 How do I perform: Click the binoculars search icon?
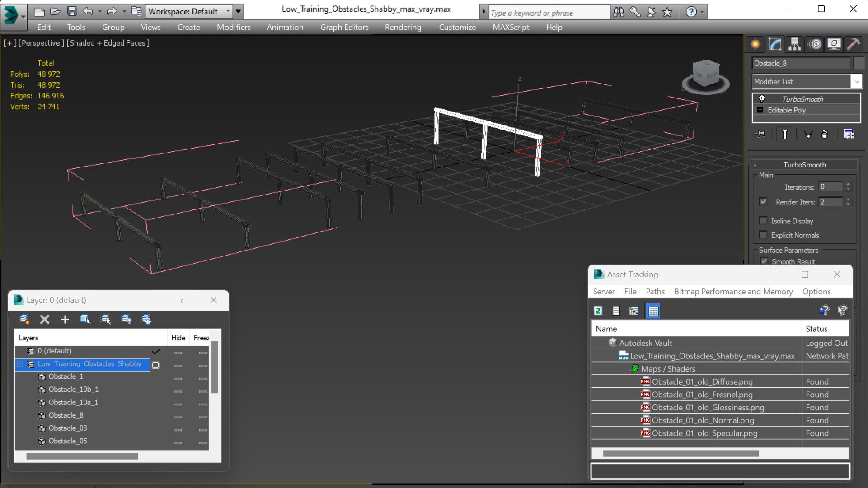pyautogui.click(x=619, y=12)
